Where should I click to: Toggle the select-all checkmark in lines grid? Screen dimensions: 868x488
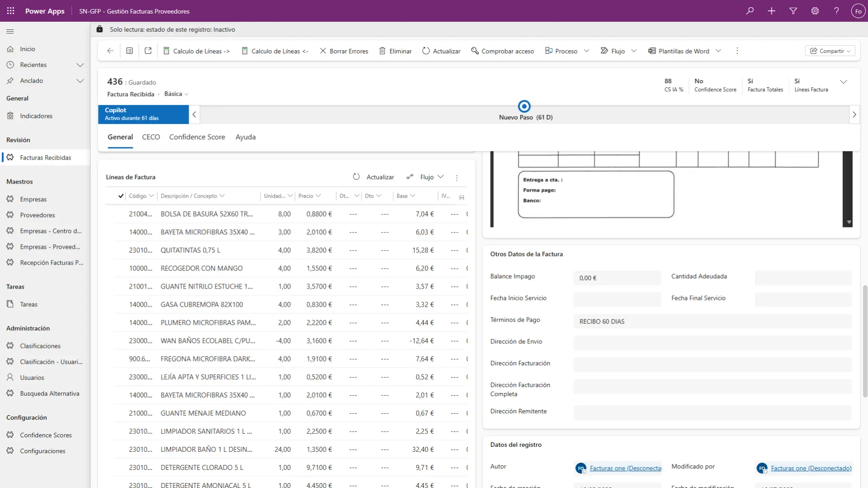click(121, 196)
